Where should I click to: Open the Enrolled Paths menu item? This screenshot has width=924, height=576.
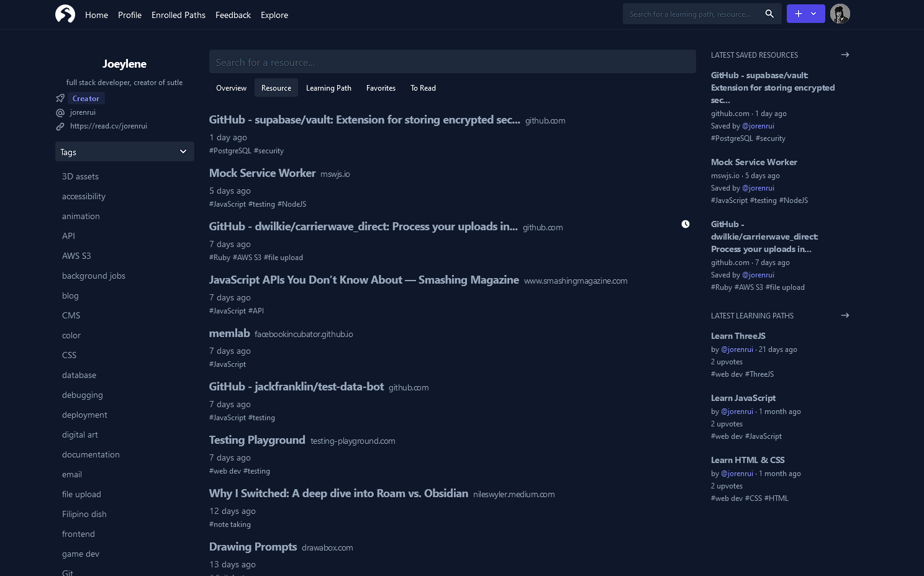click(178, 15)
